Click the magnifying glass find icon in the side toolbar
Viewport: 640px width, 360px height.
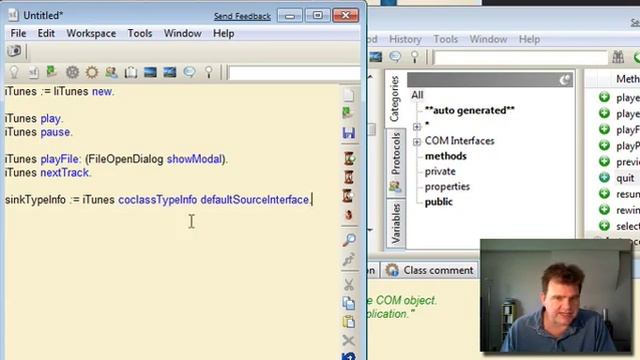tap(349, 239)
